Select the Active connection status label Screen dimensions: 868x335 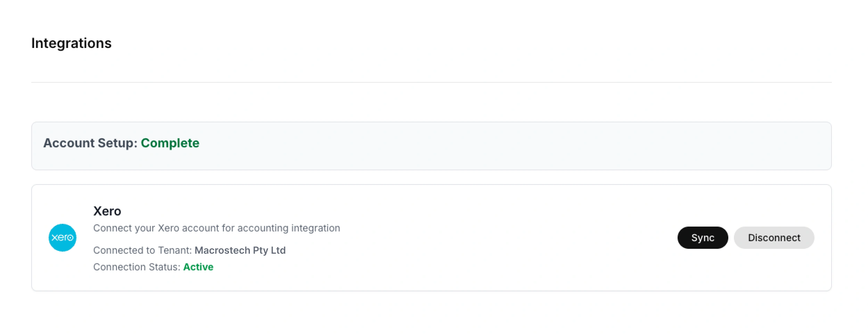pos(198,267)
